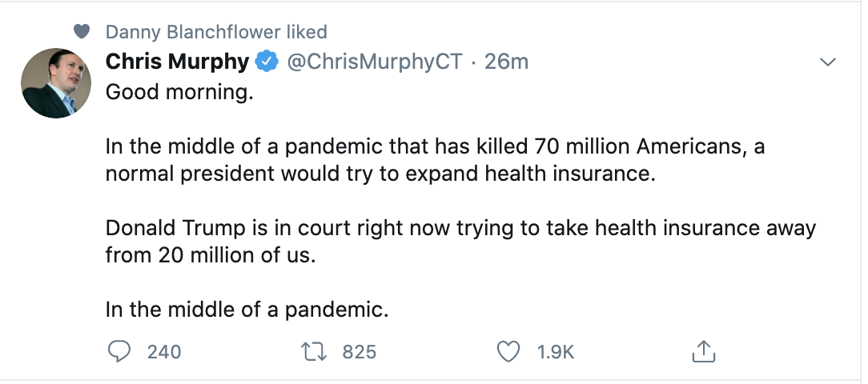Like the tweet with the heart outline icon

tap(508, 351)
